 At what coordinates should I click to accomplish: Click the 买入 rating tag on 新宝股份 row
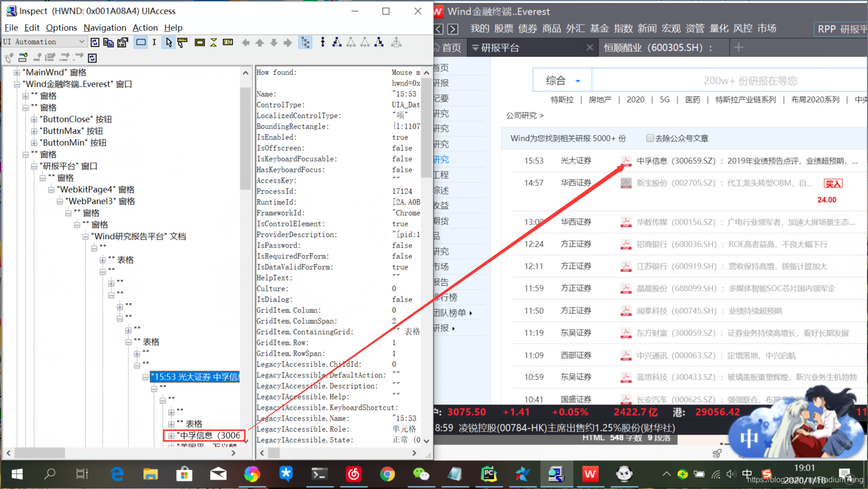pyautogui.click(x=833, y=183)
